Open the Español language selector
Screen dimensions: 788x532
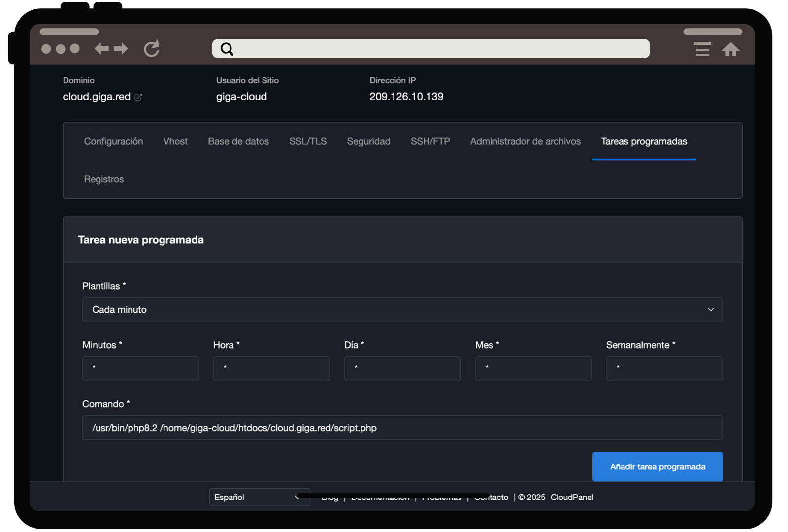coord(259,497)
